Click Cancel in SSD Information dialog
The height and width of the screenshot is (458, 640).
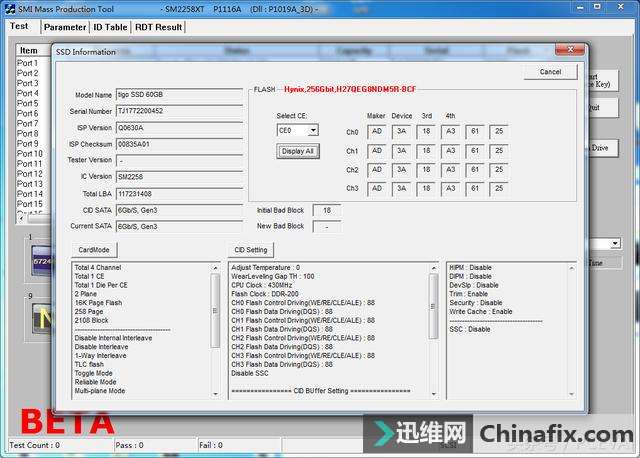[x=550, y=72]
